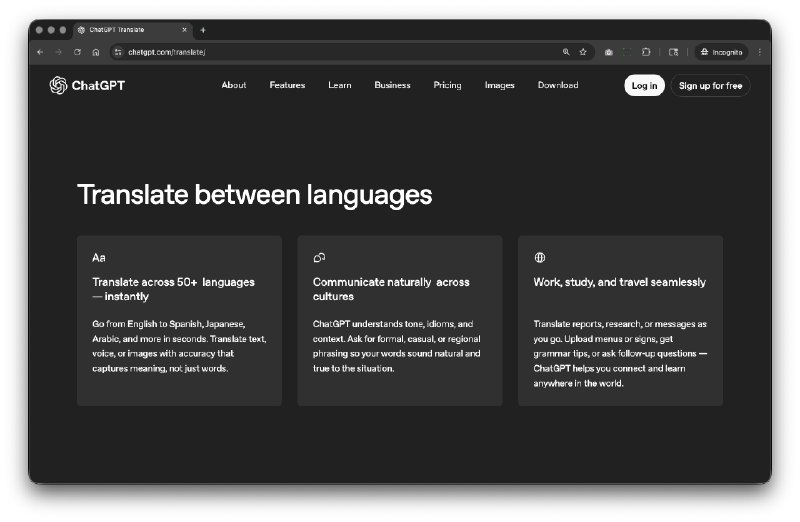Open the Images menu item
Viewport: 800px width, 522px height.
pyautogui.click(x=499, y=85)
